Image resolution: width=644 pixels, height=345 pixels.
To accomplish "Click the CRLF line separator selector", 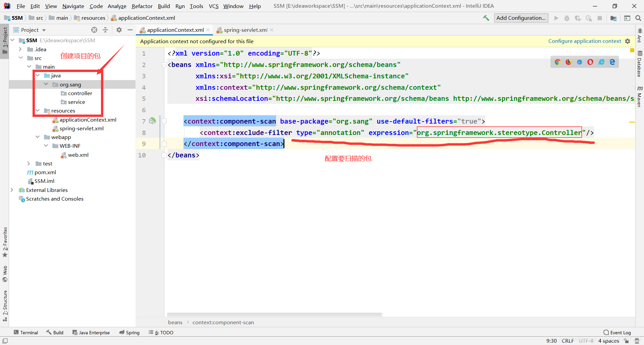I will [x=568, y=341].
